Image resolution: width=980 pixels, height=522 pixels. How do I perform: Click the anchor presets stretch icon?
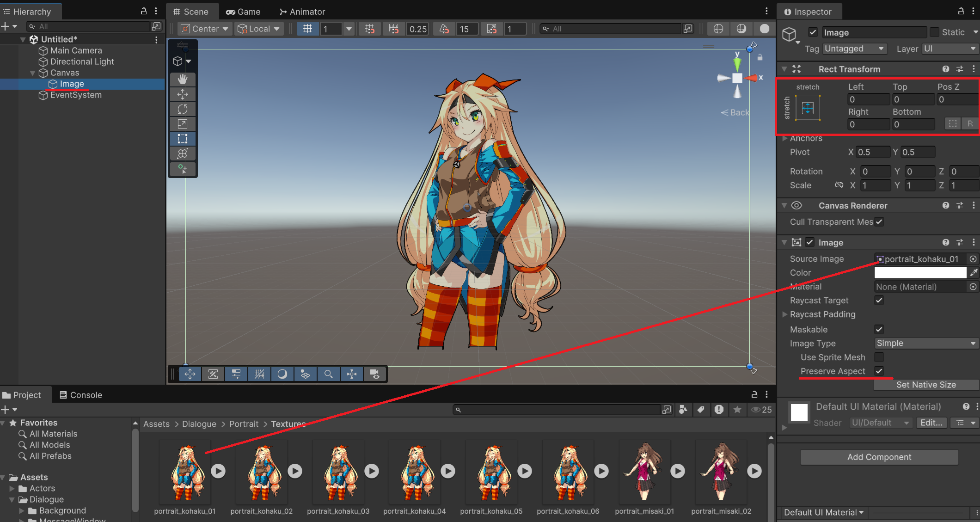pos(808,108)
